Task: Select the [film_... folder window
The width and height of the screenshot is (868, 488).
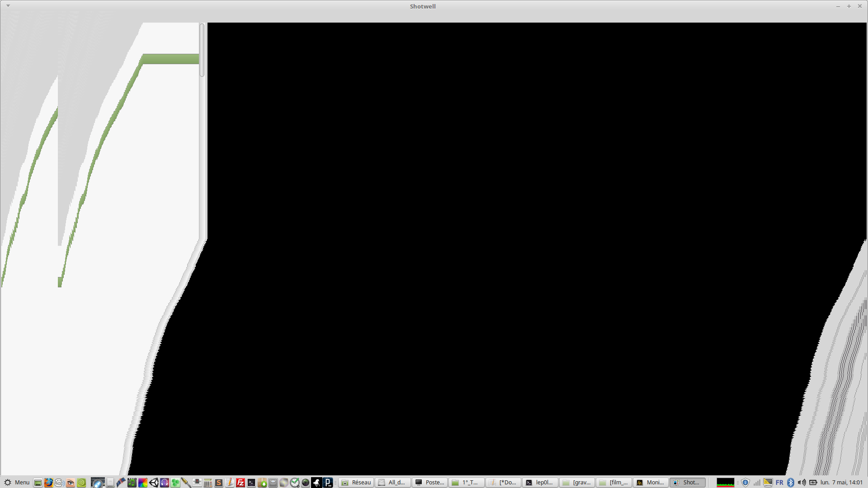Action: (x=614, y=483)
